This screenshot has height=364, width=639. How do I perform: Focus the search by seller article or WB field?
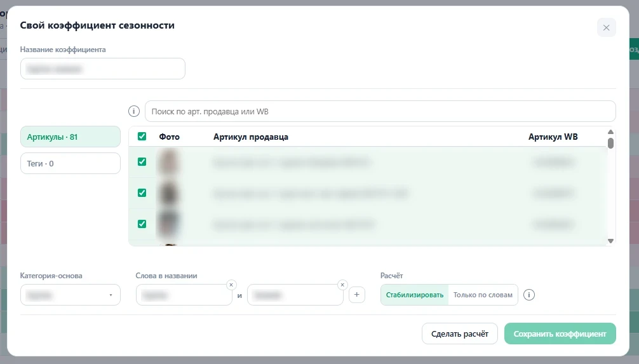click(380, 111)
